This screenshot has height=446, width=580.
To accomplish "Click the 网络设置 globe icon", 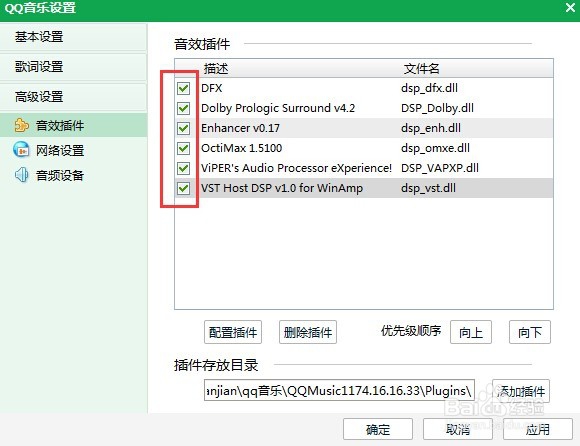I will 21,150.
